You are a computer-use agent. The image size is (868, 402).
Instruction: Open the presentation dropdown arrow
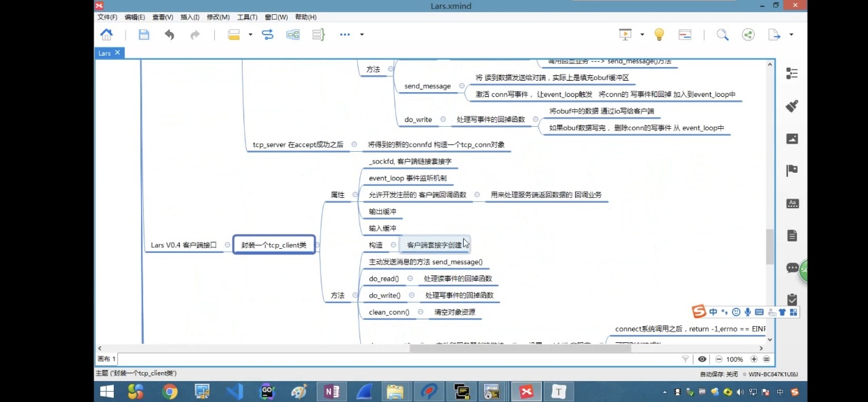[642, 35]
